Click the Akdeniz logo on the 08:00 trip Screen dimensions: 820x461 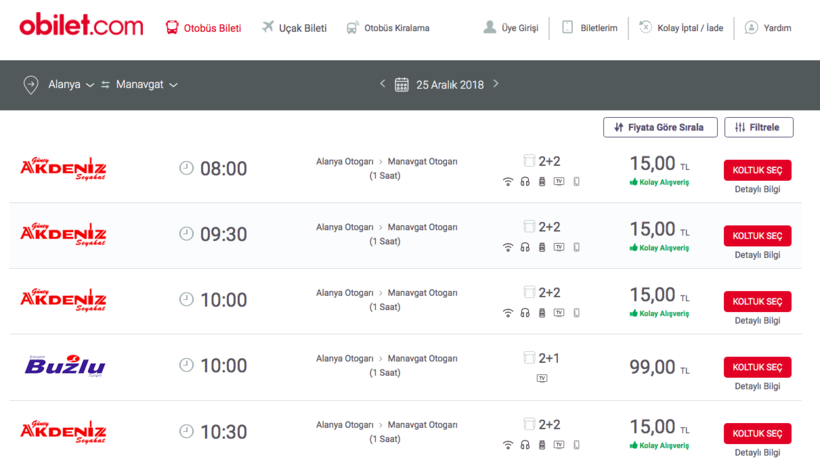63,168
